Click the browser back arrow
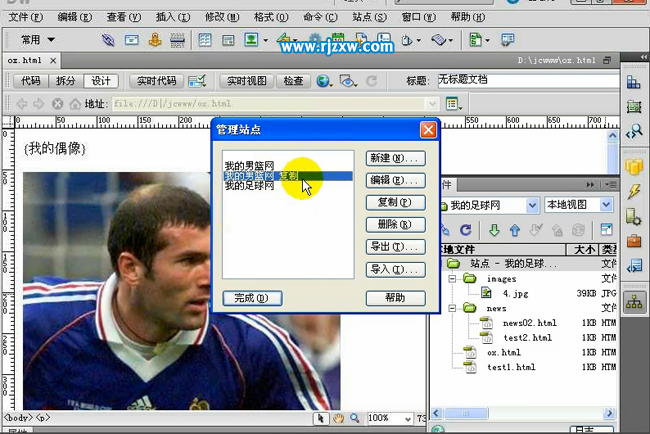Screen dimensions: 650x434 click(x=22, y=104)
